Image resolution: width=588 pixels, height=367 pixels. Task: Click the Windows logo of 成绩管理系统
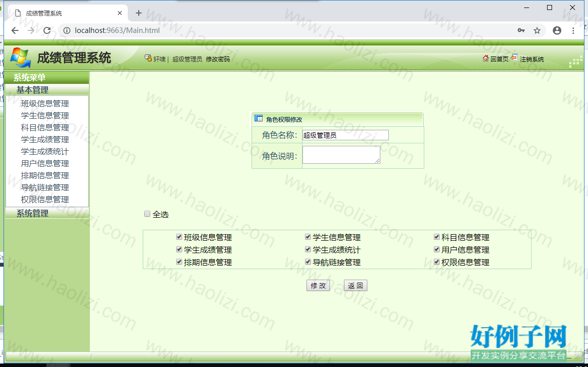coord(20,57)
